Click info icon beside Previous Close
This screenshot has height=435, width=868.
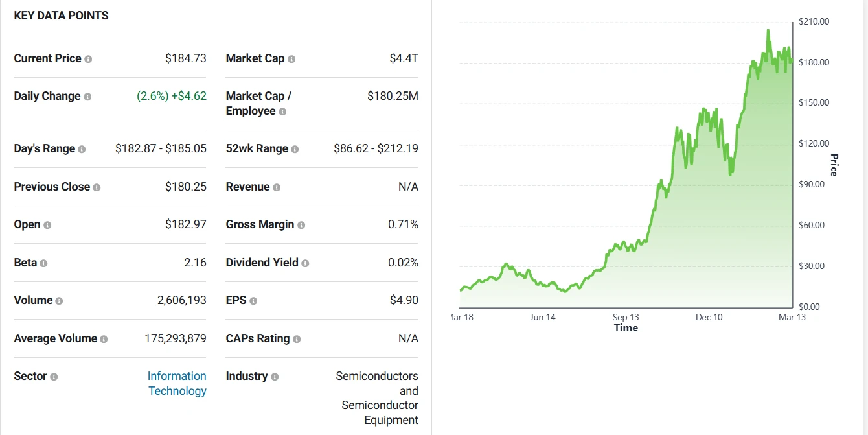click(97, 187)
